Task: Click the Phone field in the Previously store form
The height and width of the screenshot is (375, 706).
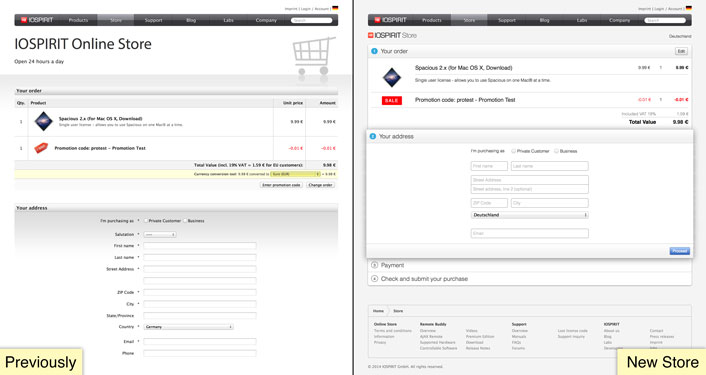Action: (200, 353)
